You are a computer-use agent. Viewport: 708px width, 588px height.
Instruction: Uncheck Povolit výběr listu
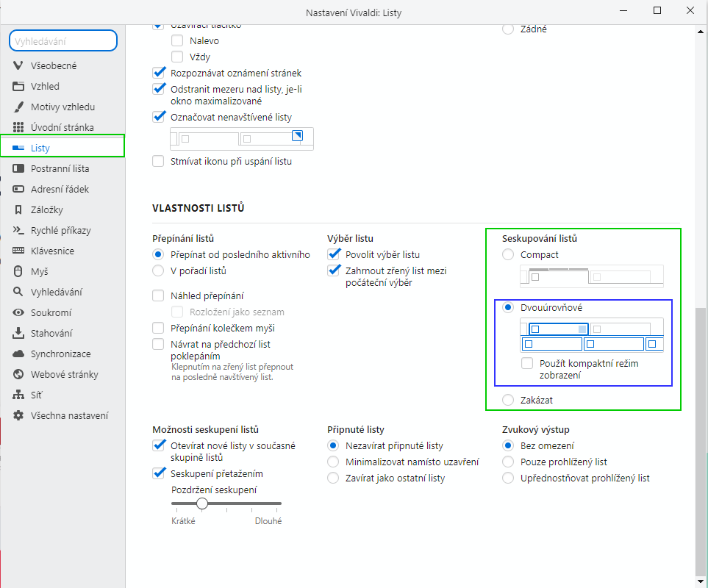coord(334,254)
